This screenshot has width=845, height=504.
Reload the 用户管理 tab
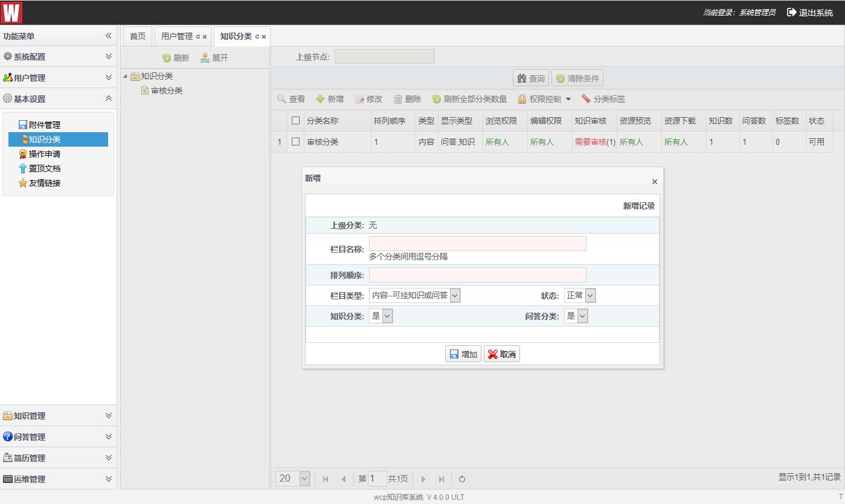click(198, 37)
